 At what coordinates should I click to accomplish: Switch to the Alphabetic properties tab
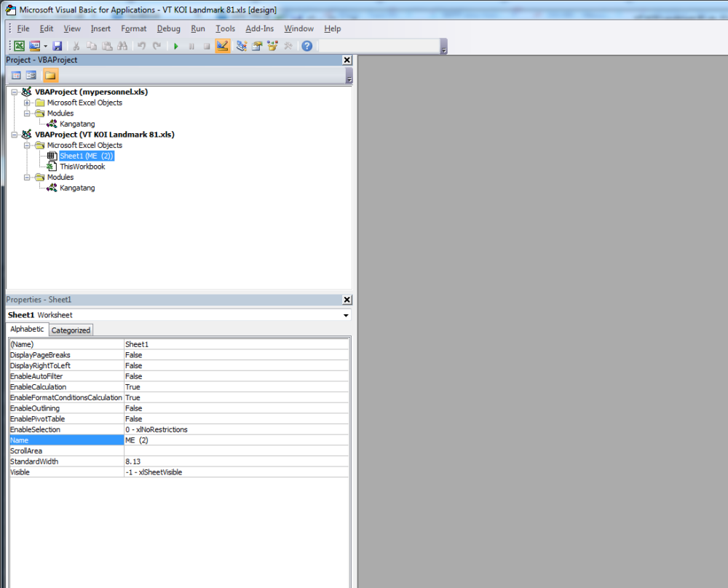click(x=27, y=329)
